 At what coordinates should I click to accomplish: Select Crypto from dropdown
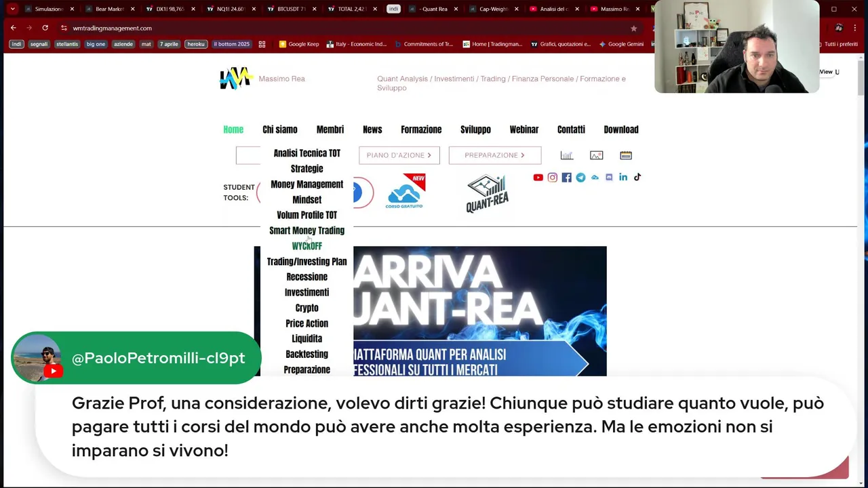click(x=307, y=308)
